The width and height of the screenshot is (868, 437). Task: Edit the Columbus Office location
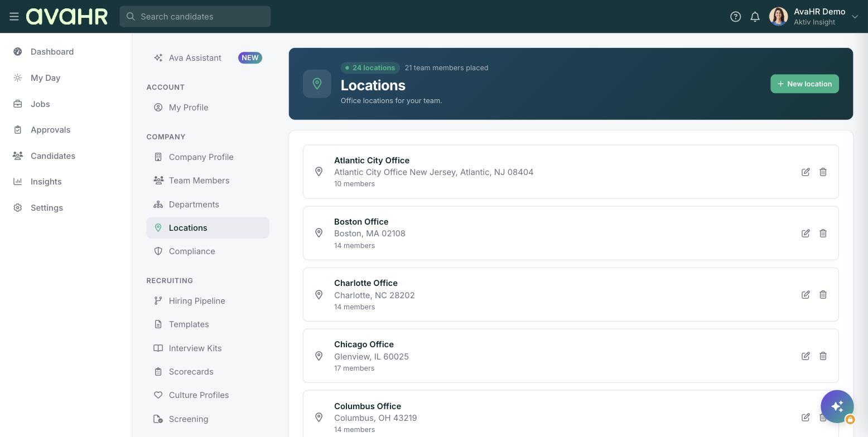806,417
